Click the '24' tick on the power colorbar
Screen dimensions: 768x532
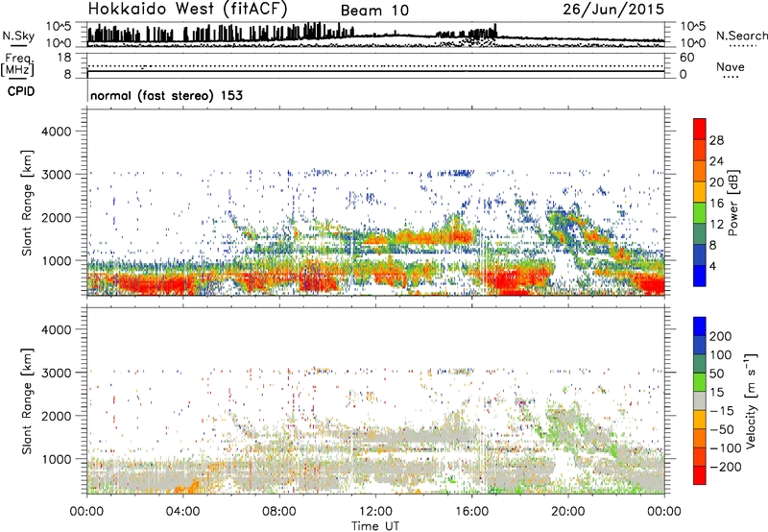(x=716, y=161)
